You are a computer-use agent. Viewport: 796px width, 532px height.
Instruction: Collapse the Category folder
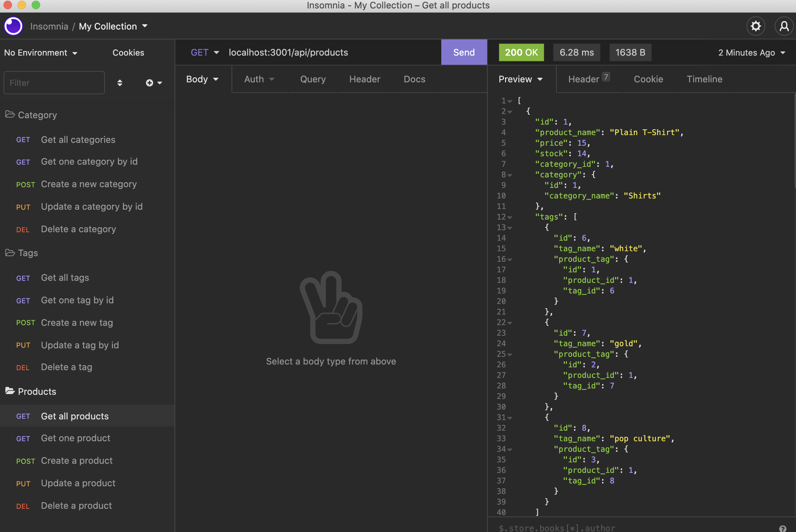tap(31, 115)
